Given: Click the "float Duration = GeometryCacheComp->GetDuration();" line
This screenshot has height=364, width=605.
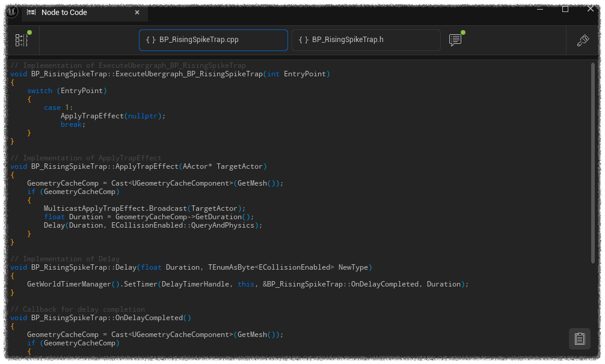Looking at the screenshot, I should [149, 217].
